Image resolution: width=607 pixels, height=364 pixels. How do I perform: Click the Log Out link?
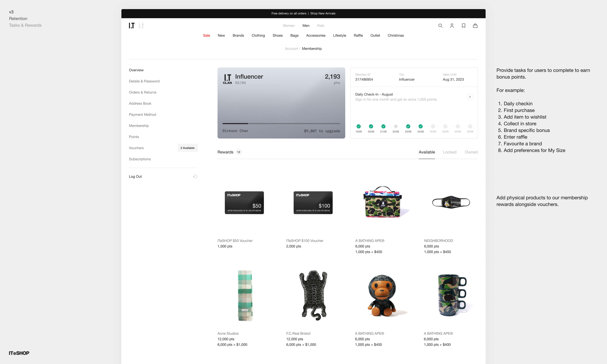click(135, 176)
